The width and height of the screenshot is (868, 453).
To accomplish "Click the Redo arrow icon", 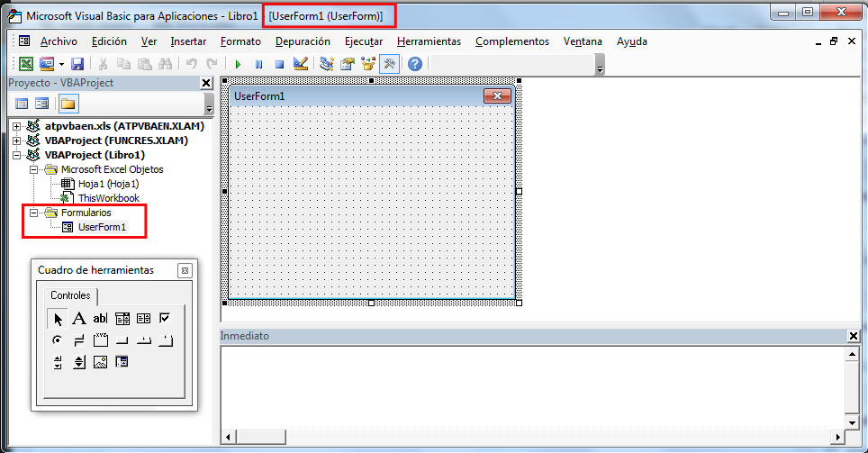I will click(x=212, y=64).
